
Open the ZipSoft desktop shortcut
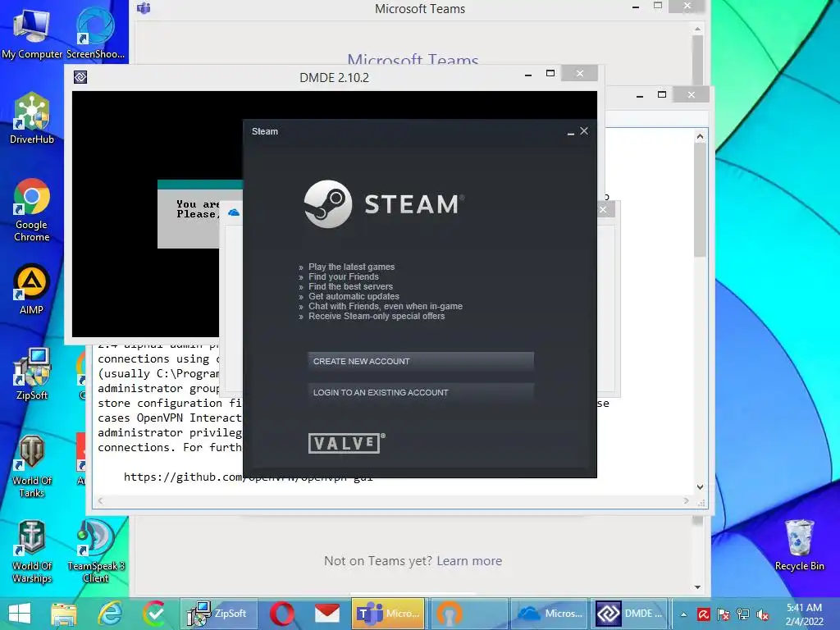(x=32, y=374)
